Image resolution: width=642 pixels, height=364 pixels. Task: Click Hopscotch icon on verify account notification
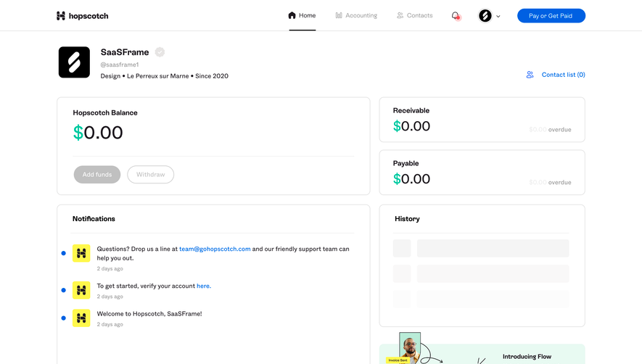(81, 290)
